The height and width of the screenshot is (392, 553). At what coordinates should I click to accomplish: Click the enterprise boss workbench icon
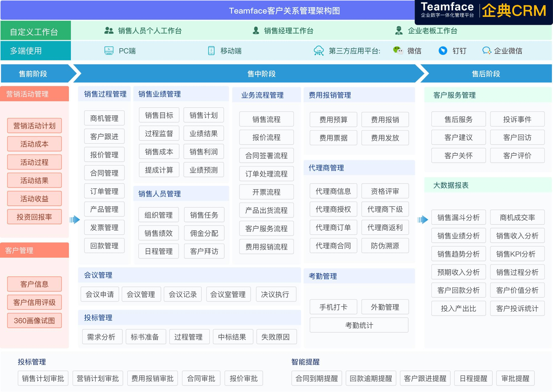pyautogui.click(x=399, y=30)
